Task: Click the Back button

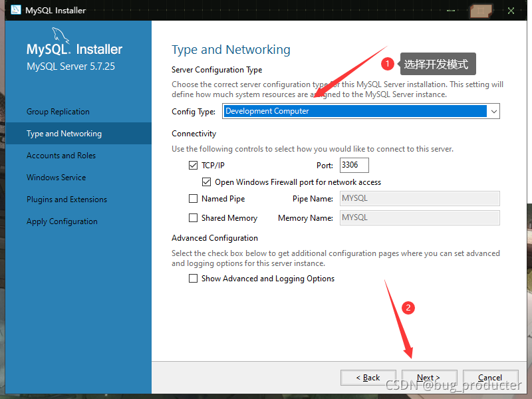Action: (368, 378)
